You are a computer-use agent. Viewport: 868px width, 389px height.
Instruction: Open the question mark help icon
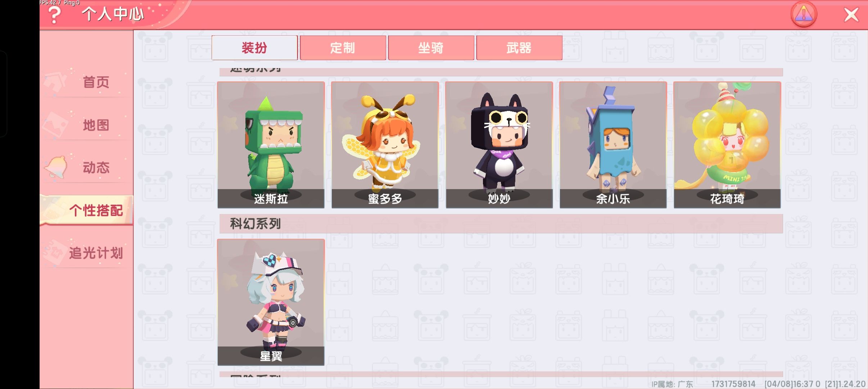tap(54, 15)
